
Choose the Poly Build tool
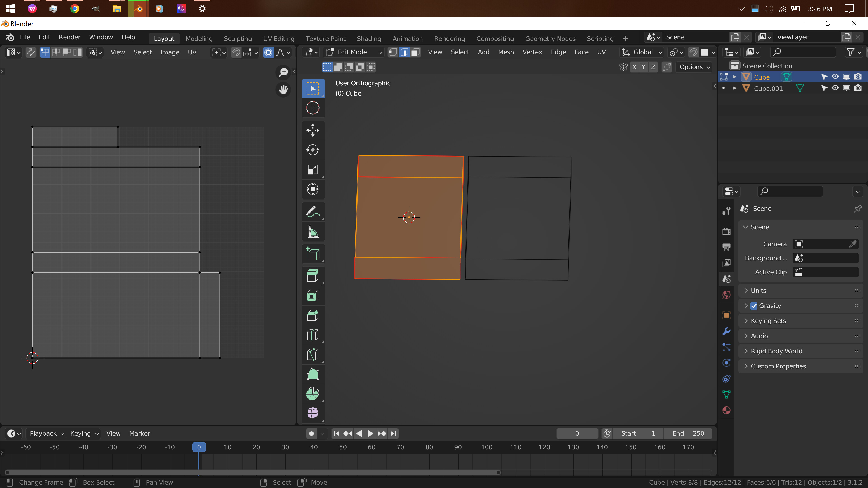click(313, 374)
